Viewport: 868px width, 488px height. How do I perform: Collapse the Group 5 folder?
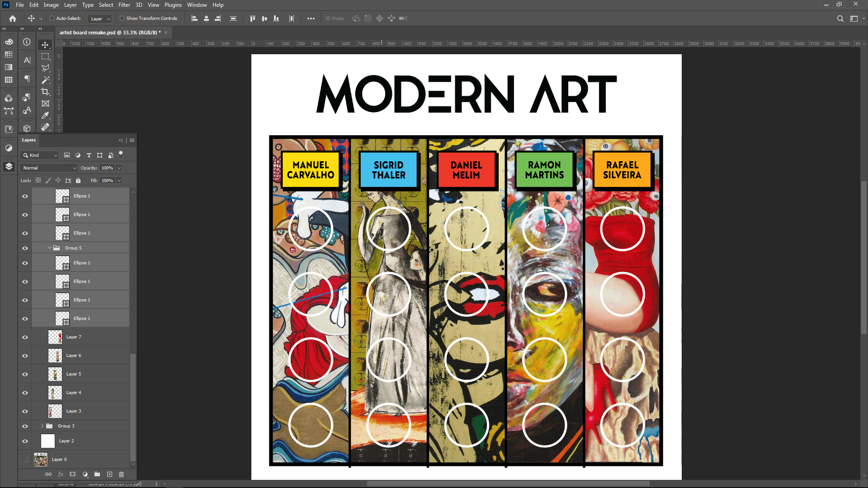coord(49,248)
